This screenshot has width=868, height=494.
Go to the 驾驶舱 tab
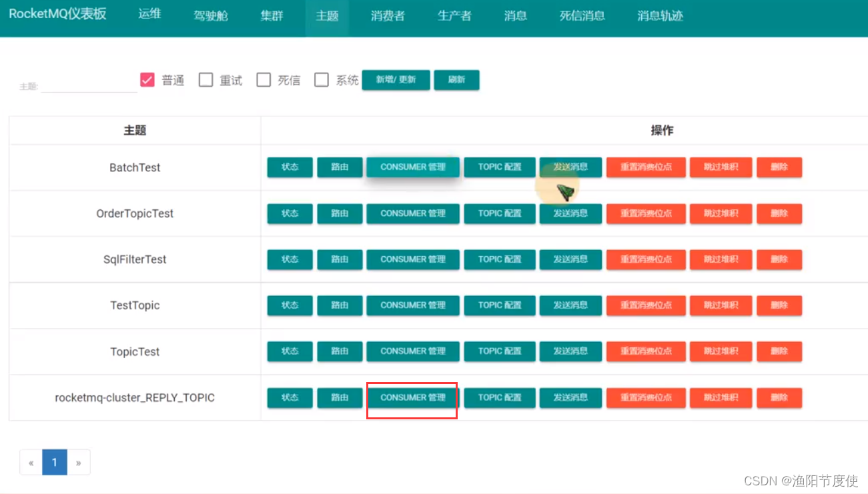211,15
